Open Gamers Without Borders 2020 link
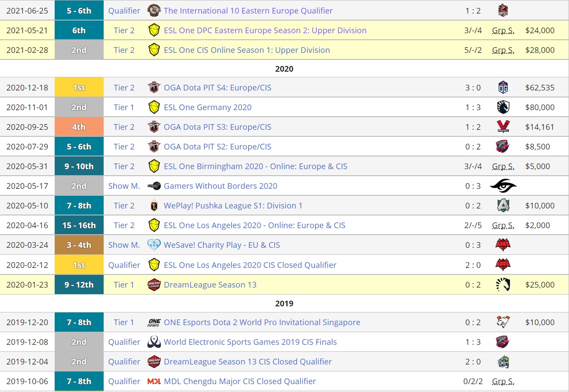 [220, 186]
